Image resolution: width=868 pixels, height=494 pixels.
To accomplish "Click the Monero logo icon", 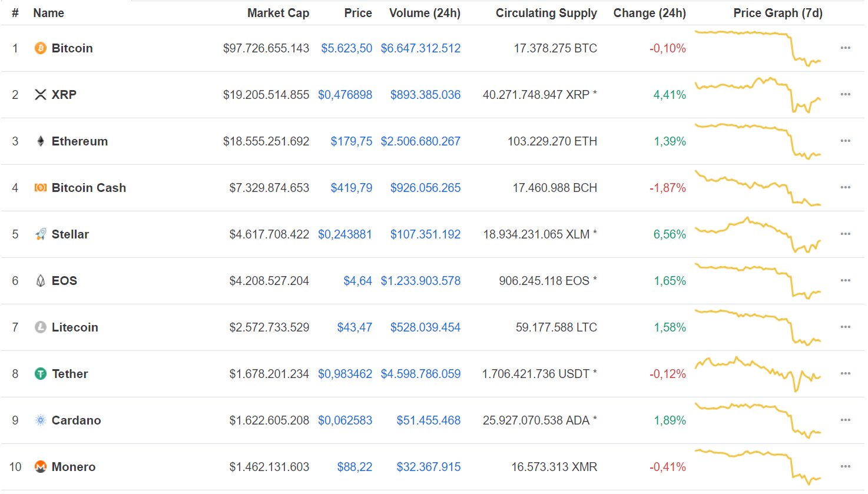I will tap(40, 467).
